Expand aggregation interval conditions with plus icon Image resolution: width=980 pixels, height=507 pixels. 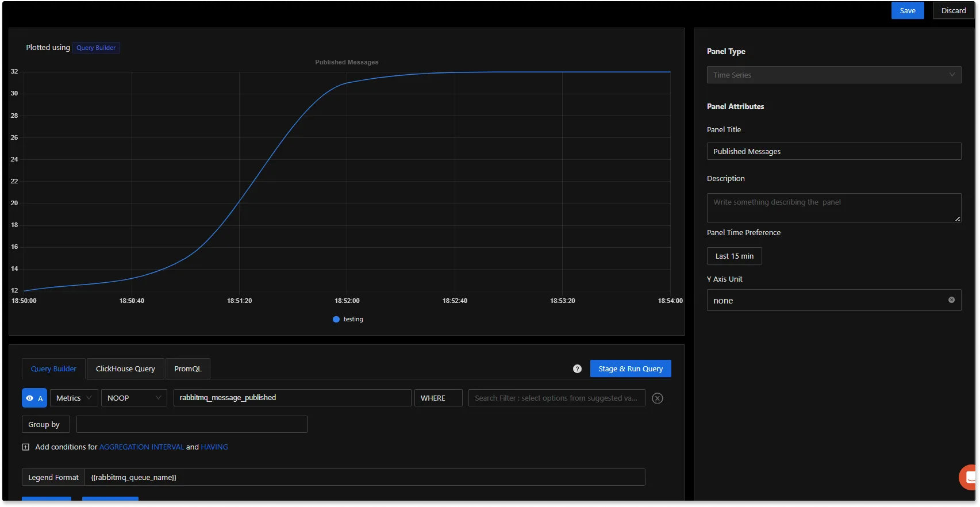25,447
